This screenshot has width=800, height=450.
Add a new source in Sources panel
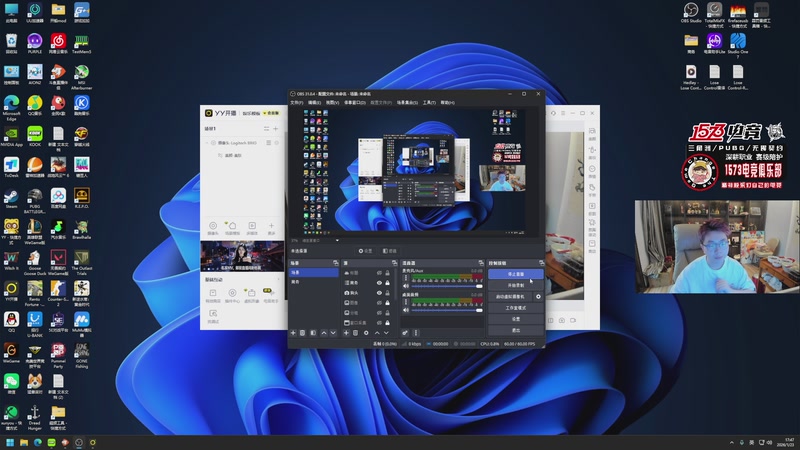click(x=346, y=333)
